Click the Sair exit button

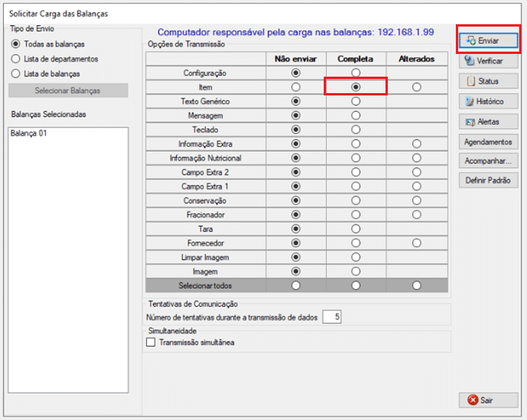click(488, 400)
